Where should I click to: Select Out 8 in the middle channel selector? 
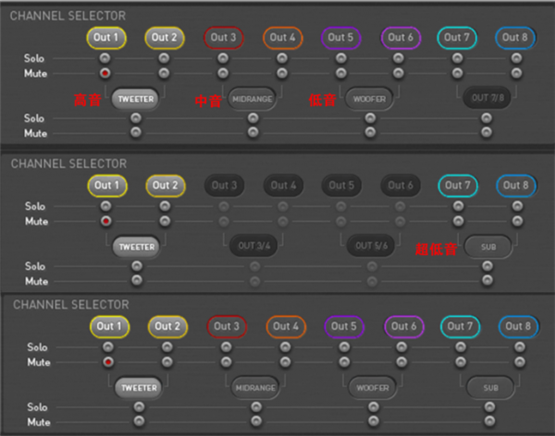(x=516, y=185)
